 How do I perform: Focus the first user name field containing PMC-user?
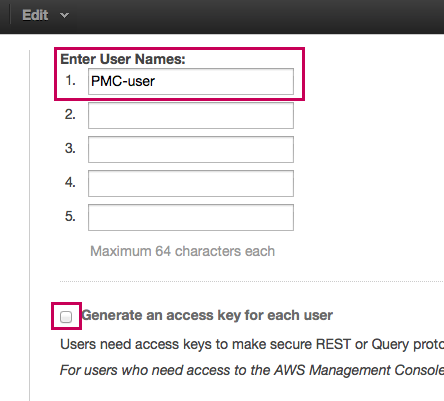click(191, 81)
